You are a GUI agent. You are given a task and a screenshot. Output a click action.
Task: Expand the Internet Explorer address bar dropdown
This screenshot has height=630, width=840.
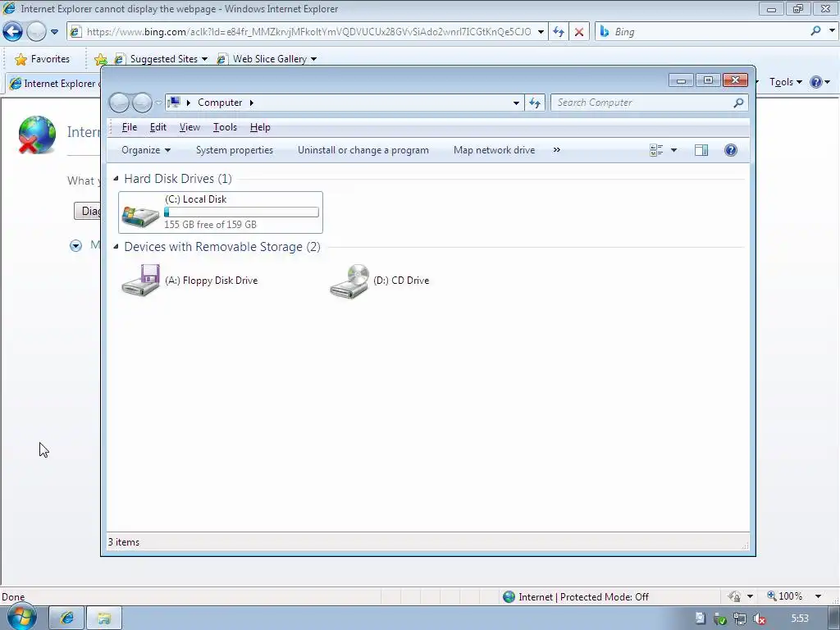point(541,32)
